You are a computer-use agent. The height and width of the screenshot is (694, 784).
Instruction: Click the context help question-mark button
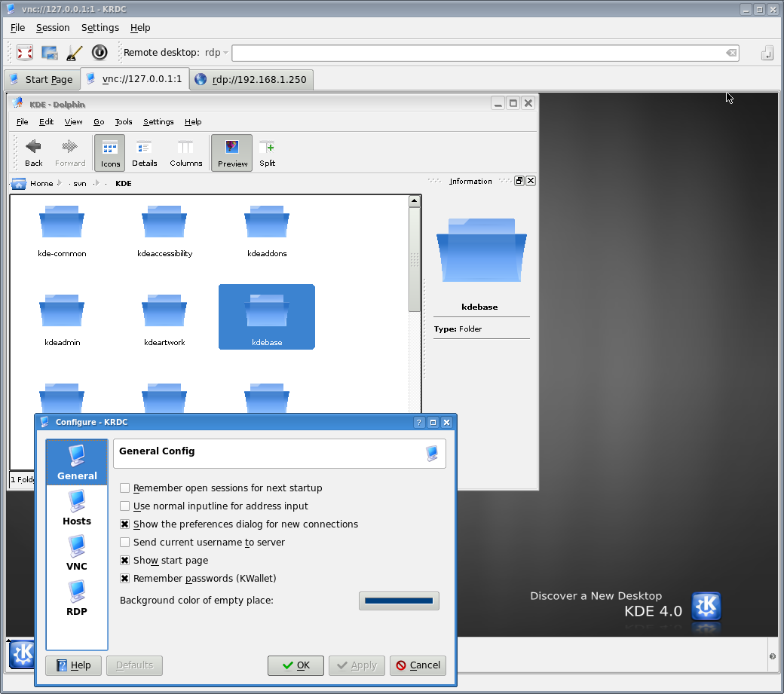pos(419,422)
